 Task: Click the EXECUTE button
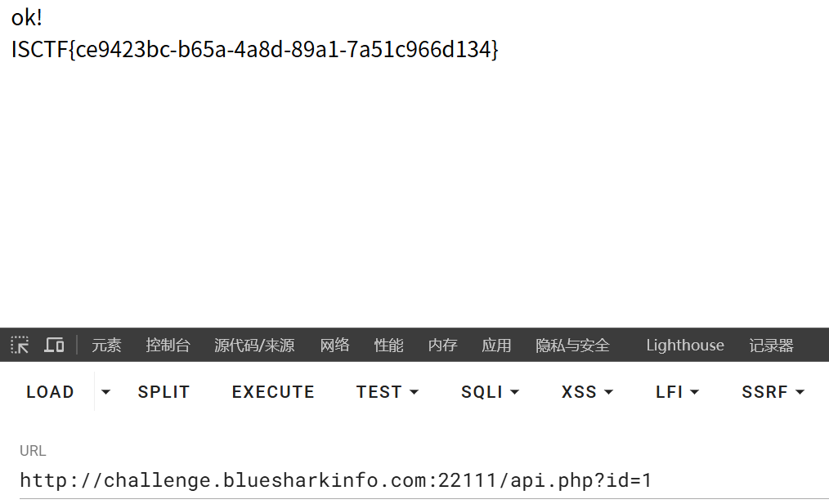click(x=273, y=392)
